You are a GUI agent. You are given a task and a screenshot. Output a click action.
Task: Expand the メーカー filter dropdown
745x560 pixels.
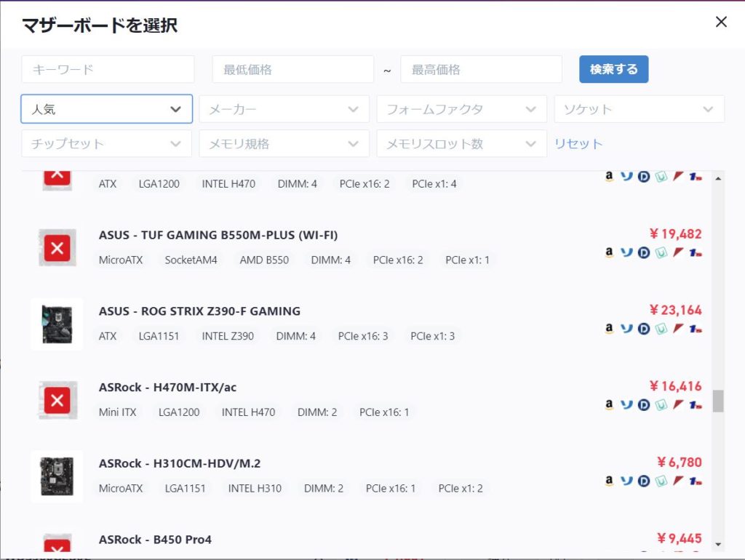[284, 109]
